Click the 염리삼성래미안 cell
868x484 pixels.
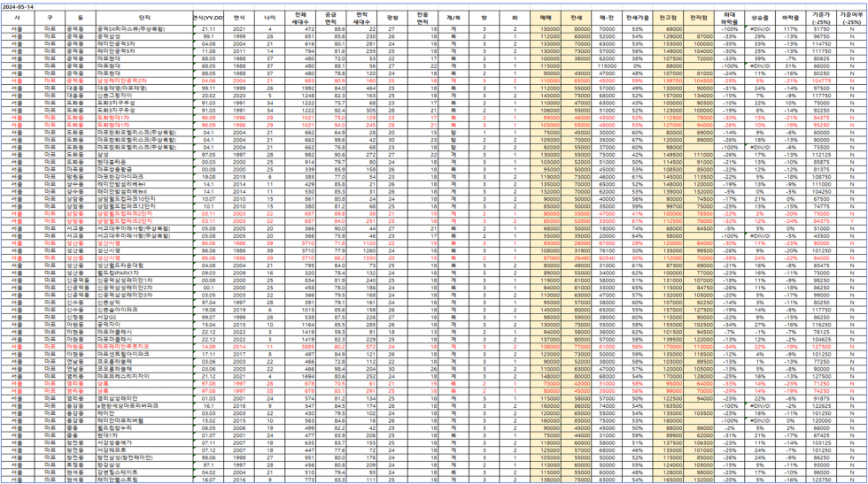tap(144, 398)
